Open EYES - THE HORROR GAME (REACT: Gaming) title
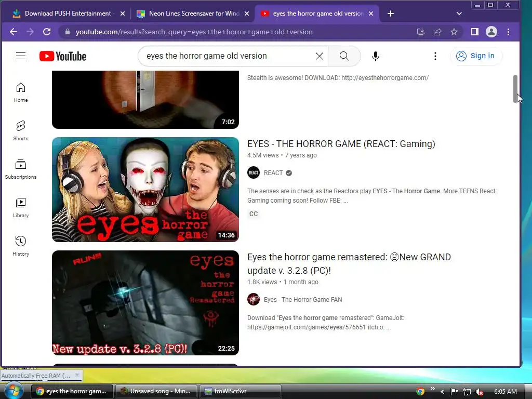This screenshot has height=399, width=532. tap(341, 144)
